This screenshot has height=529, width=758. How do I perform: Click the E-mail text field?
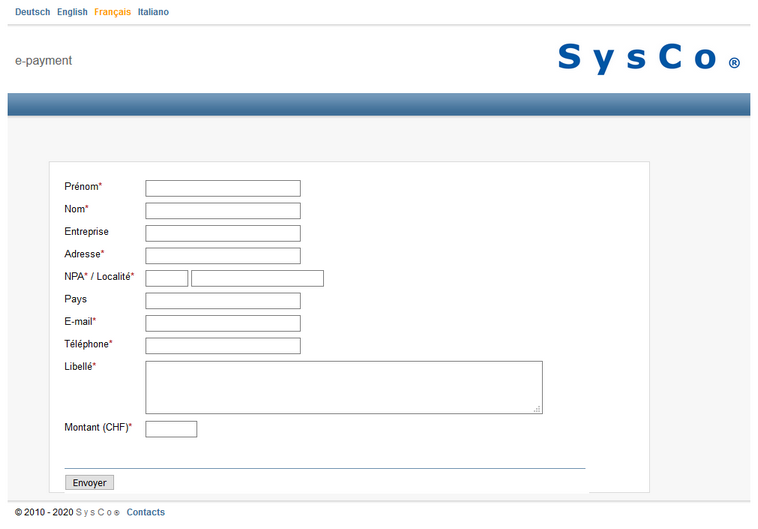(x=223, y=323)
